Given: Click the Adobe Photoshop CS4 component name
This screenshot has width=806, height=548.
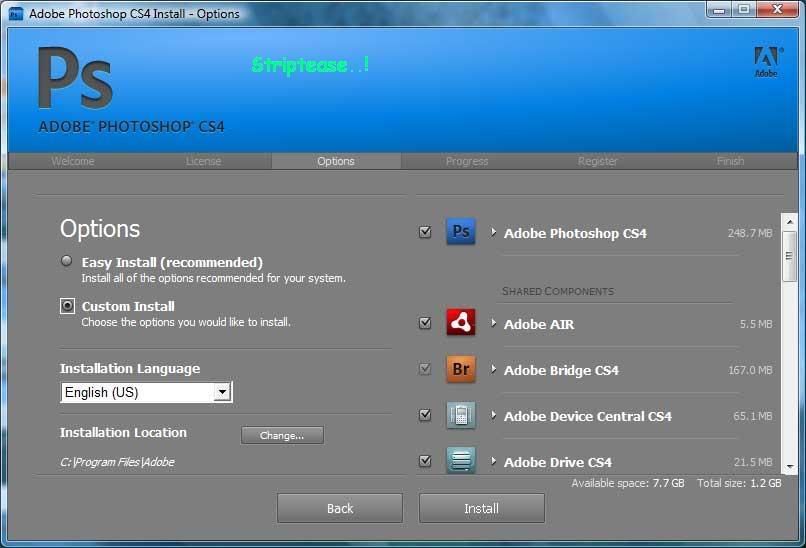Looking at the screenshot, I should (x=575, y=233).
